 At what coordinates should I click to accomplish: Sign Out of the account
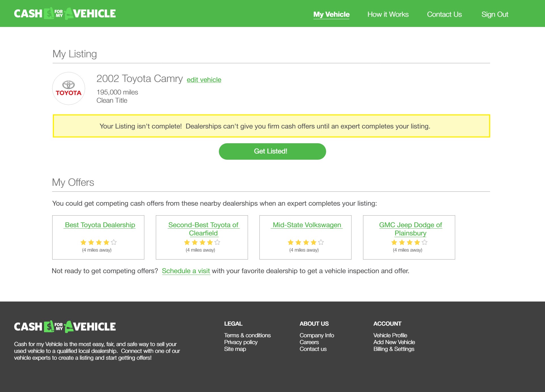pyautogui.click(x=494, y=14)
